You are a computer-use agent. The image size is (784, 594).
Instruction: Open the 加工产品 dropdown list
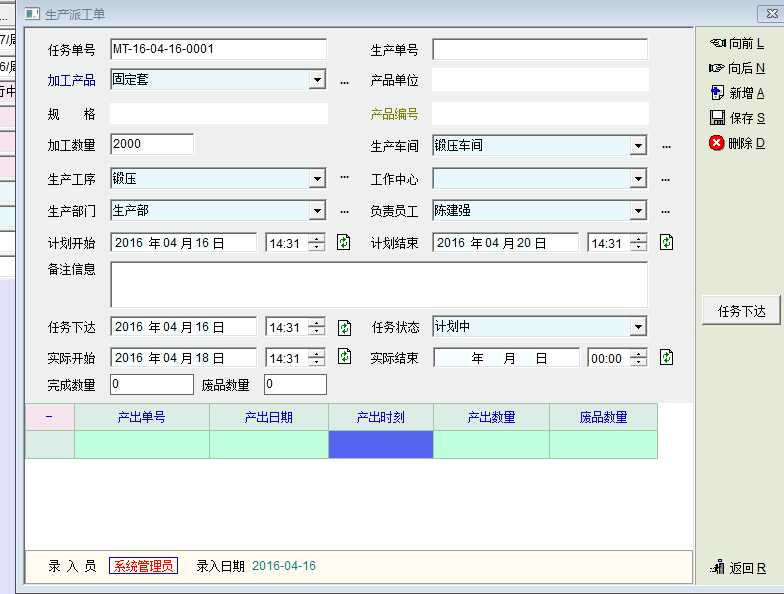[317, 80]
